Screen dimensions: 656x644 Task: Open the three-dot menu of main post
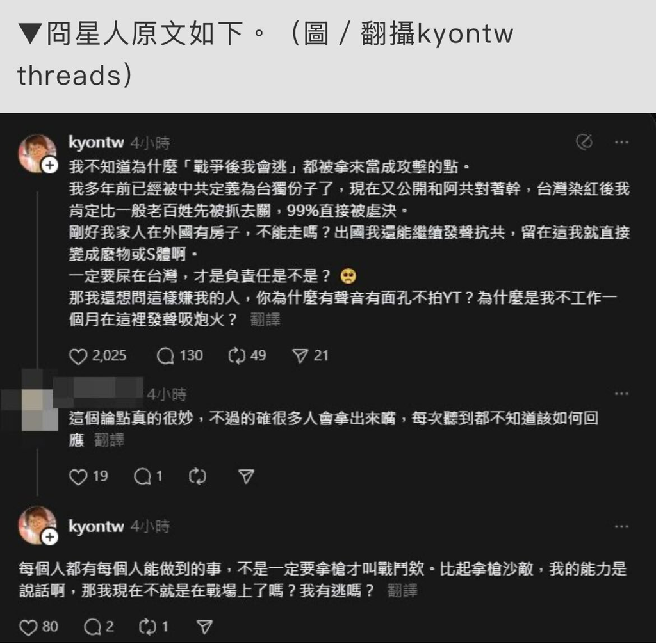621,143
